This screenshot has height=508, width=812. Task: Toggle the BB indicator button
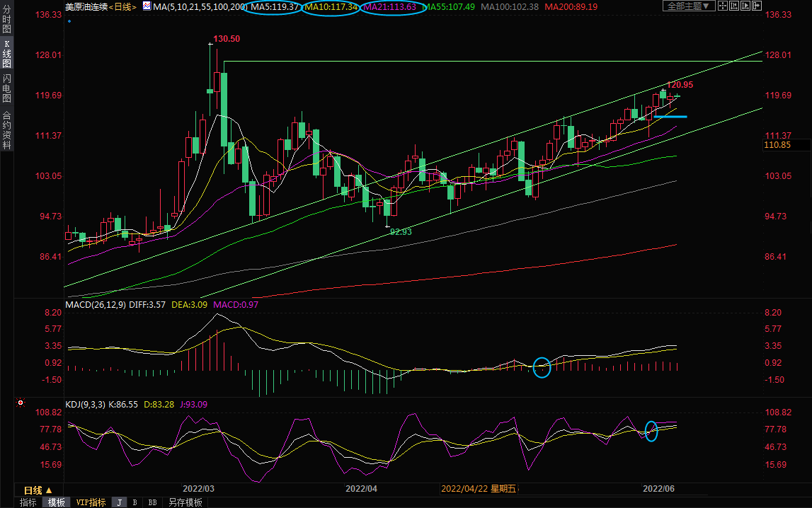point(152,502)
